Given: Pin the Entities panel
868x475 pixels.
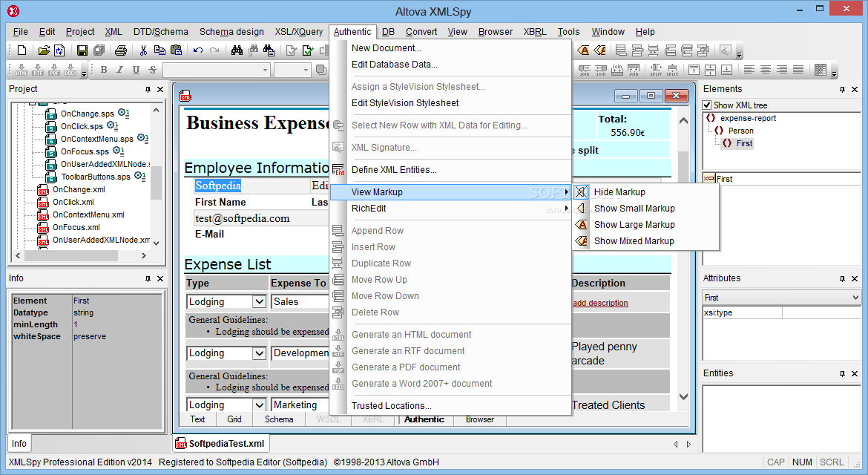Looking at the screenshot, I should tap(842, 373).
